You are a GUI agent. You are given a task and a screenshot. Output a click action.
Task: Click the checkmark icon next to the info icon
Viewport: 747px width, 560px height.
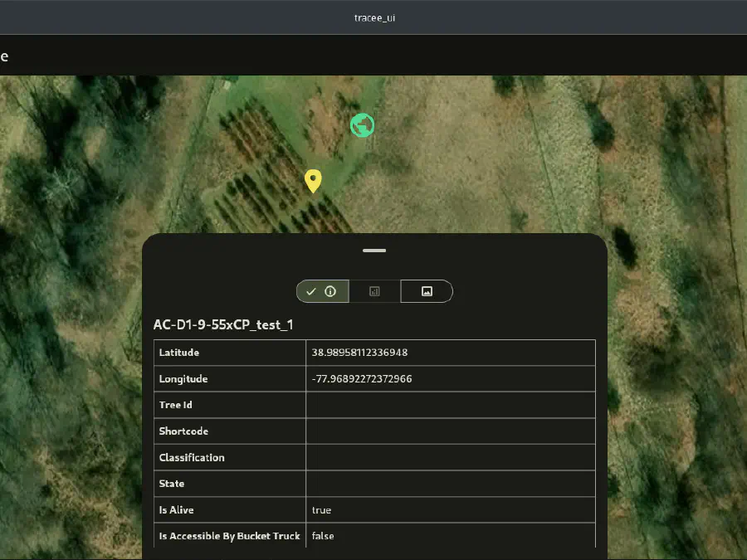coord(311,291)
